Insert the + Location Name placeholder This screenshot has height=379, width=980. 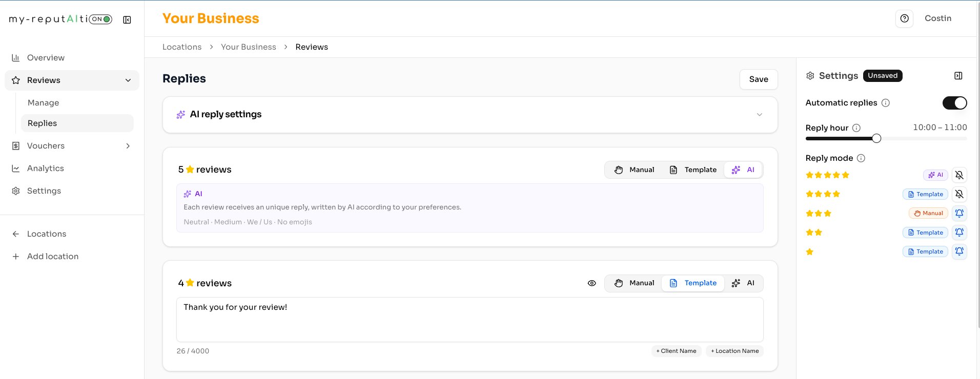(x=734, y=351)
